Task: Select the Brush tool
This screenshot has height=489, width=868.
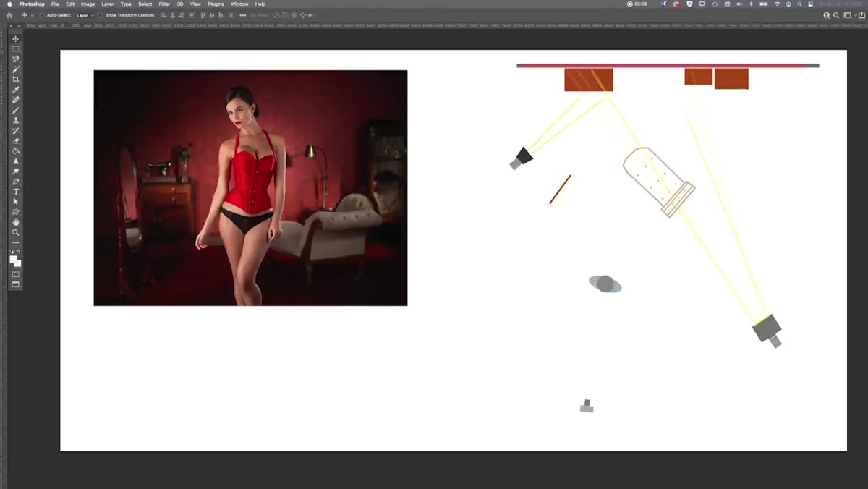Action: click(15, 110)
